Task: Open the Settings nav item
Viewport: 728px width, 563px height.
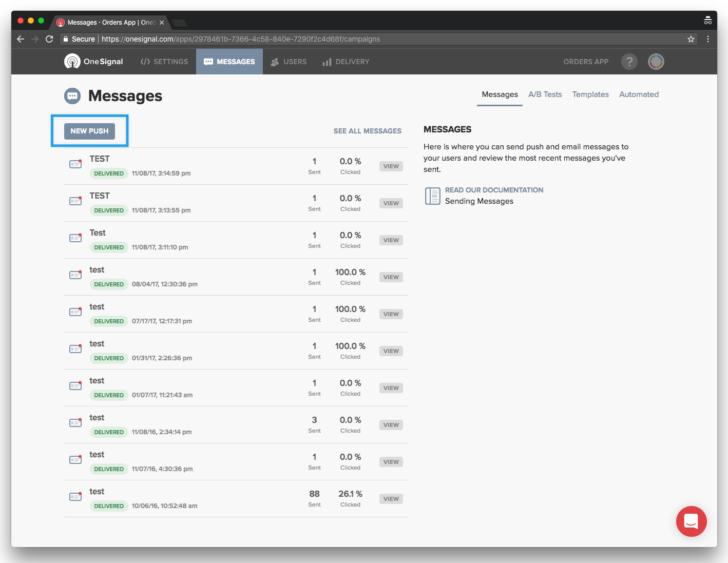Action: [x=164, y=62]
